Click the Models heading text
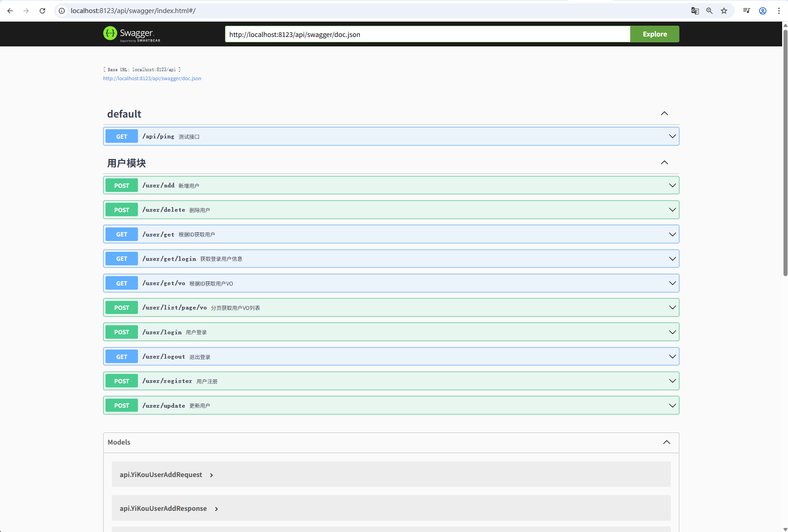Image resolution: width=788 pixels, height=532 pixels. (x=119, y=442)
